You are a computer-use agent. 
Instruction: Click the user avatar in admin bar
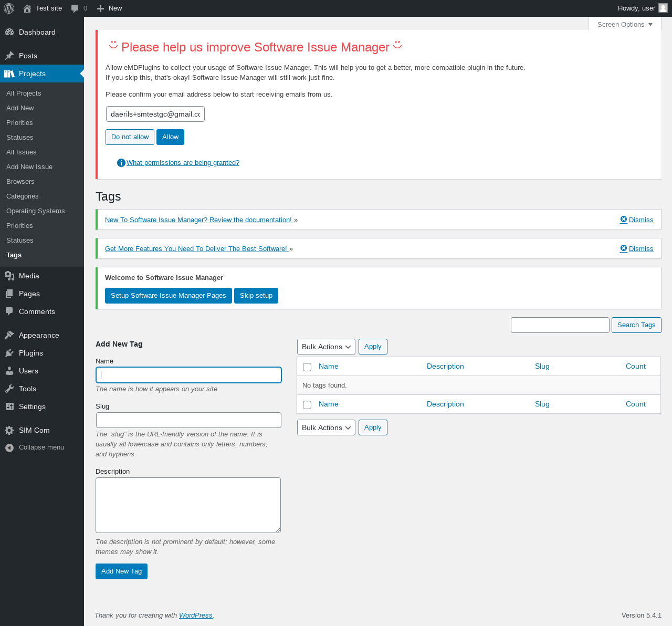[x=663, y=8]
